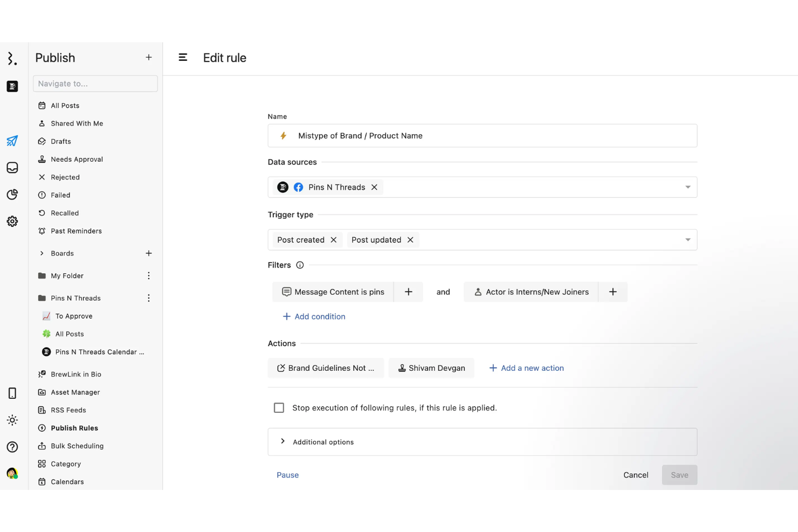
Task: Edit the Actor is Interns/New Joiners filter
Action: [531, 292]
